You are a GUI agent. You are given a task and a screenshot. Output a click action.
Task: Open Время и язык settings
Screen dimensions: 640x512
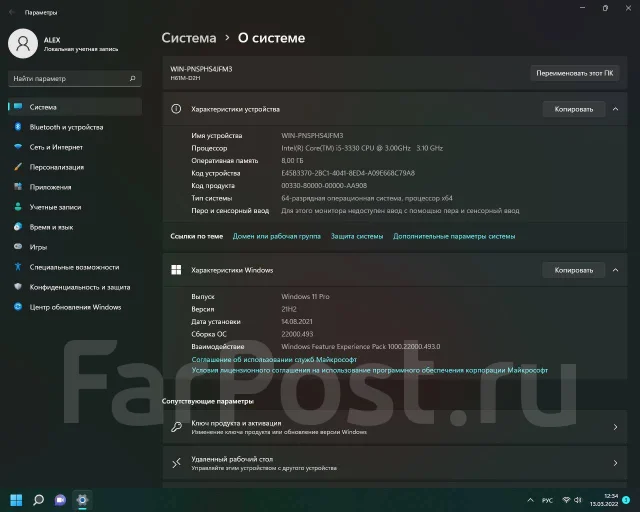point(75,227)
